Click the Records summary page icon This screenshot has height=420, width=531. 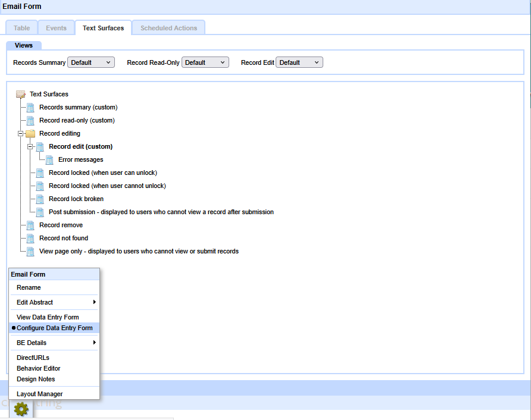click(x=30, y=107)
